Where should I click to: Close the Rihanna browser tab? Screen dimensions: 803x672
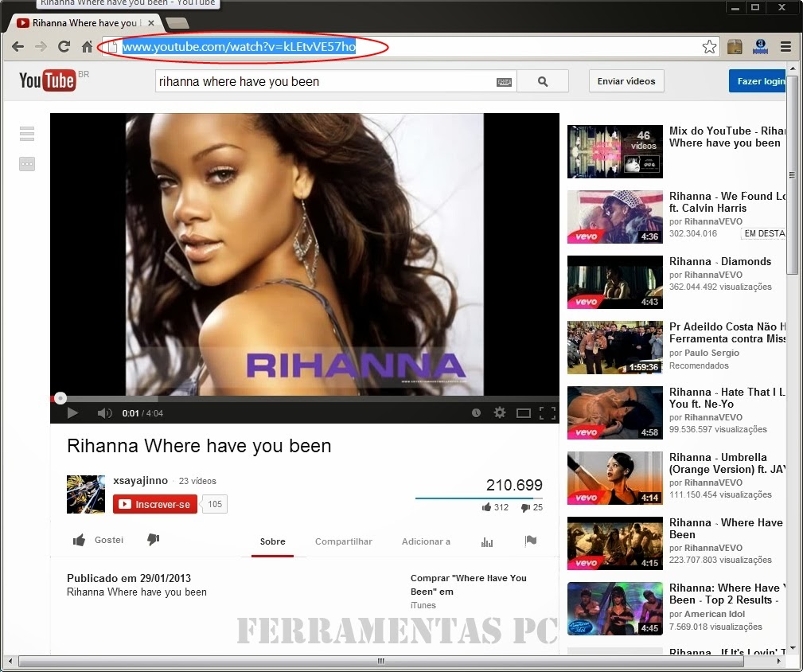point(151,23)
